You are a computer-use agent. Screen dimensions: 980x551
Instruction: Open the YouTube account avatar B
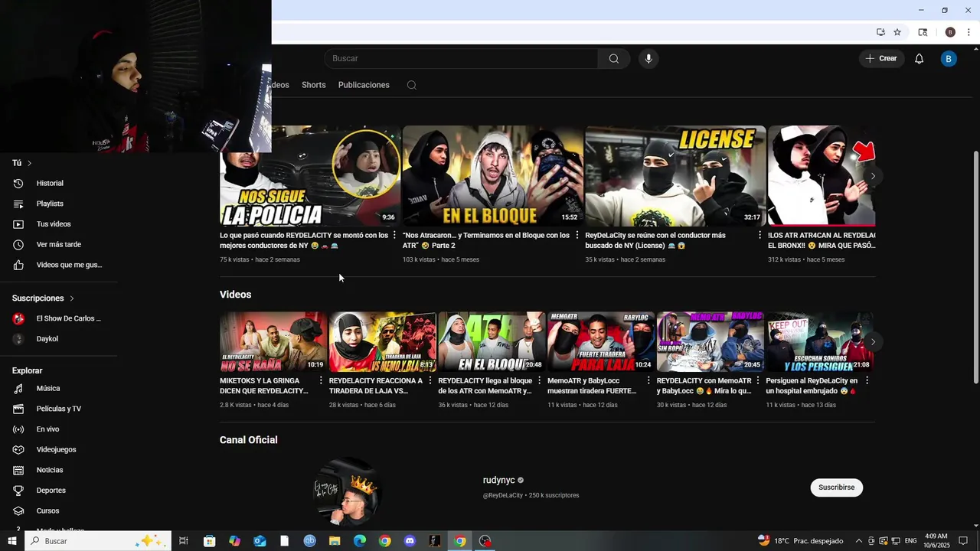point(949,59)
